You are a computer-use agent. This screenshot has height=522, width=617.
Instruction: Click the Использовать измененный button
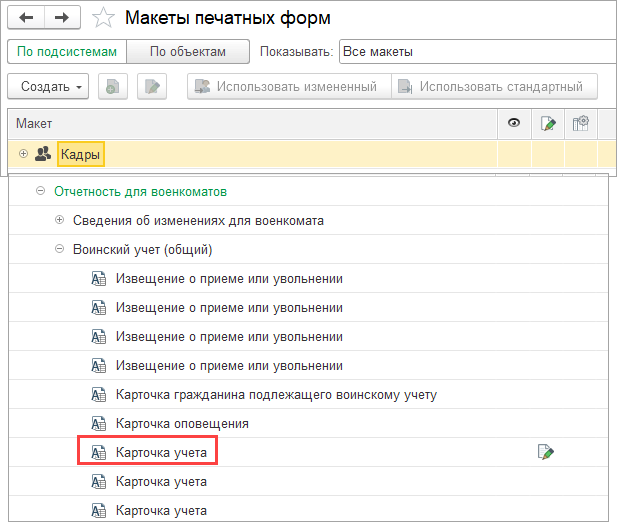[x=287, y=86]
